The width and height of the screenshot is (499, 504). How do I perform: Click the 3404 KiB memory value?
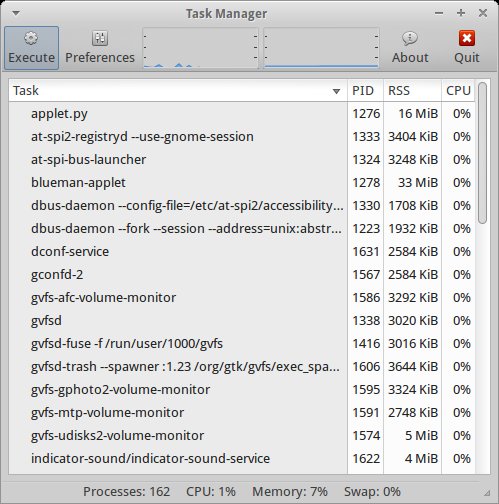[413, 137]
